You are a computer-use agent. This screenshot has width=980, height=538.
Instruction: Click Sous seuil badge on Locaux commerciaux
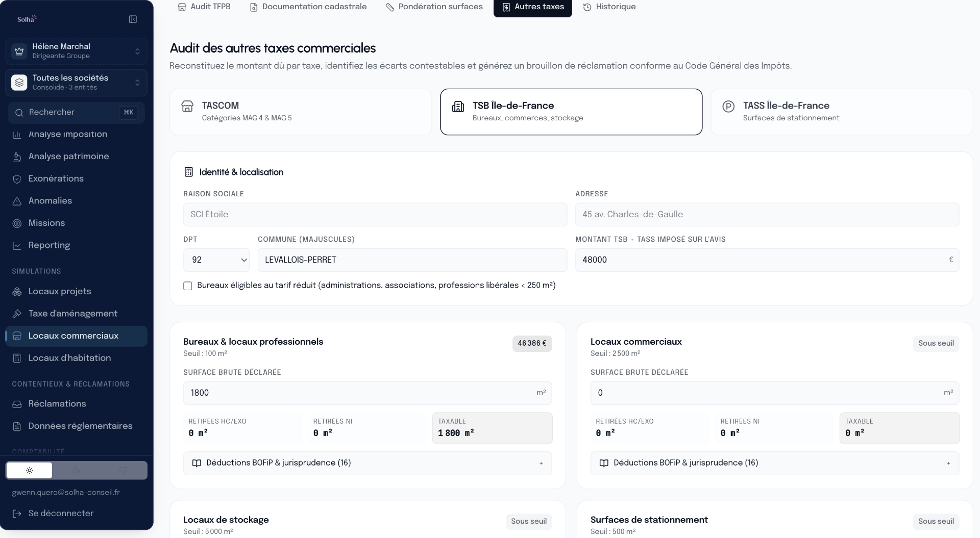click(x=936, y=344)
